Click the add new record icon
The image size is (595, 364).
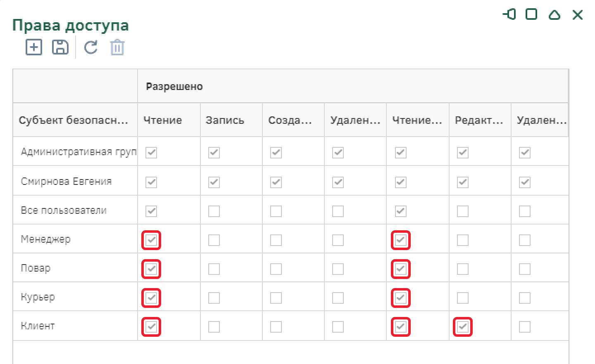(34, 47)
